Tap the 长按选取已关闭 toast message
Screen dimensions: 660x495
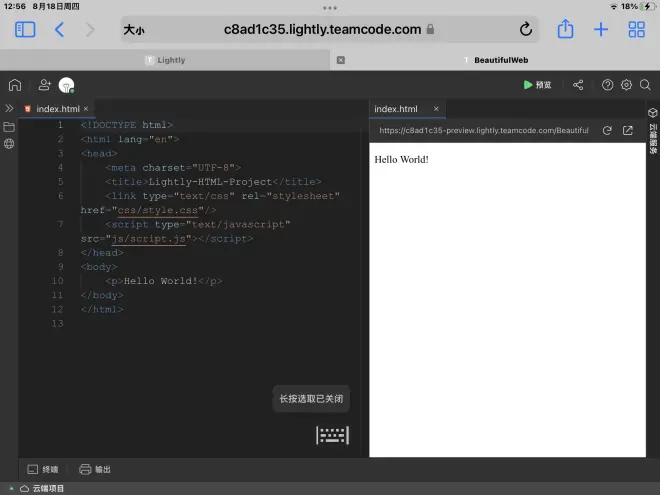point(311,399)
